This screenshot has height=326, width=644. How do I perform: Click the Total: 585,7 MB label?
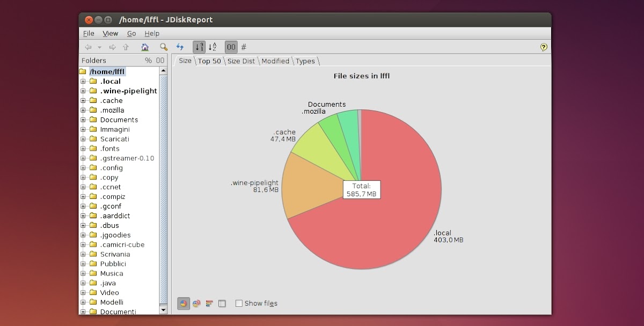click(362, 190)
